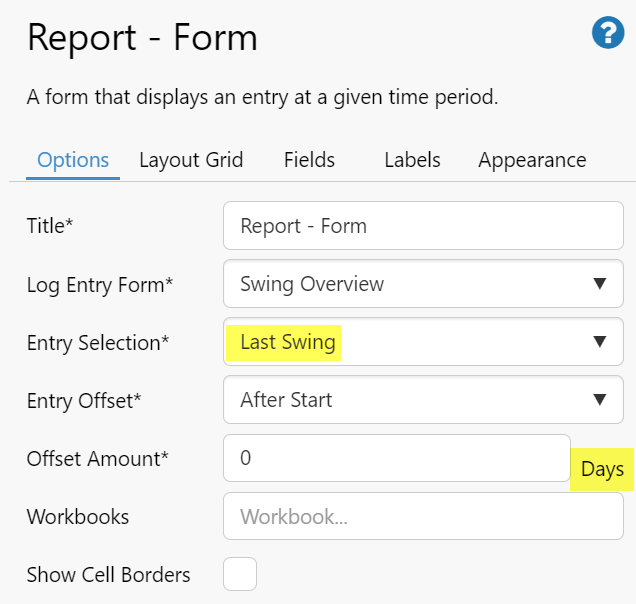Click the Workbooks input field

pyautogui.click(x=423, y=517)
